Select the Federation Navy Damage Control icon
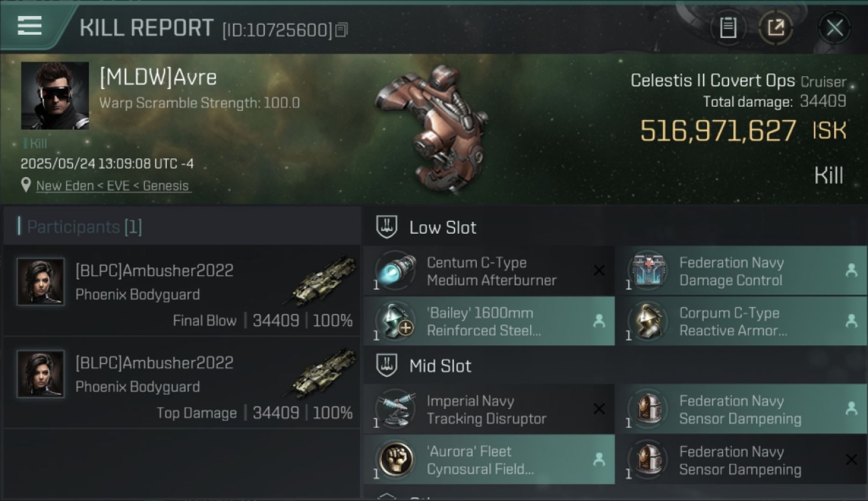The image size is (868, 501). pyautogui.click(x=648, y=271)
